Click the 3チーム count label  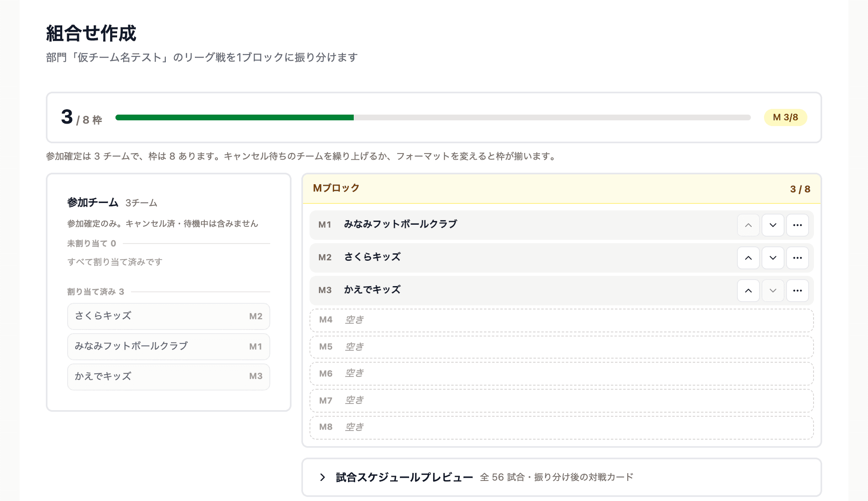141,203
